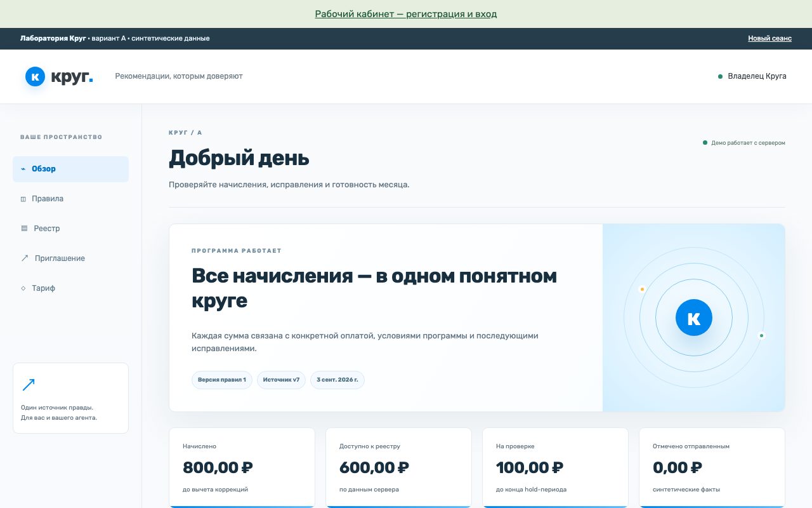
Task: Click the Реестр icon in sidebar
Action: 24,229
